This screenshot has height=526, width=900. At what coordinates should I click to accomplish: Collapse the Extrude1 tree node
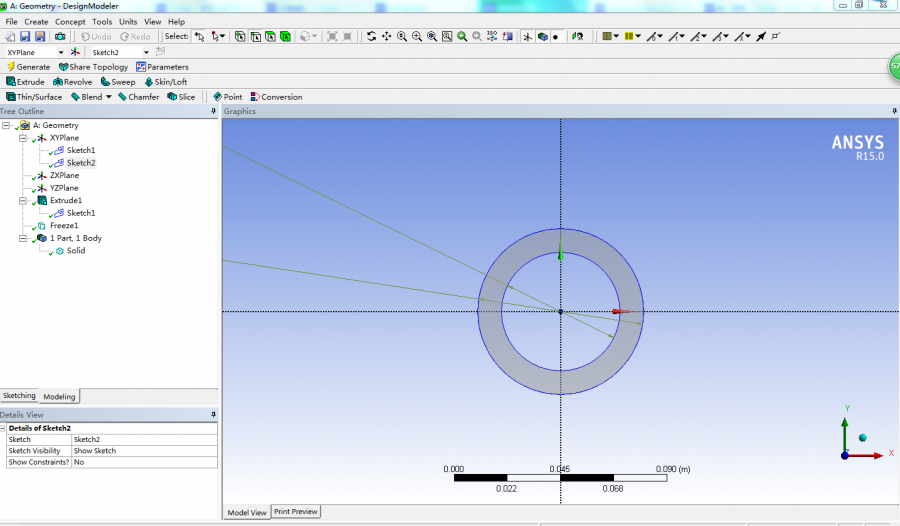[22, 201]
